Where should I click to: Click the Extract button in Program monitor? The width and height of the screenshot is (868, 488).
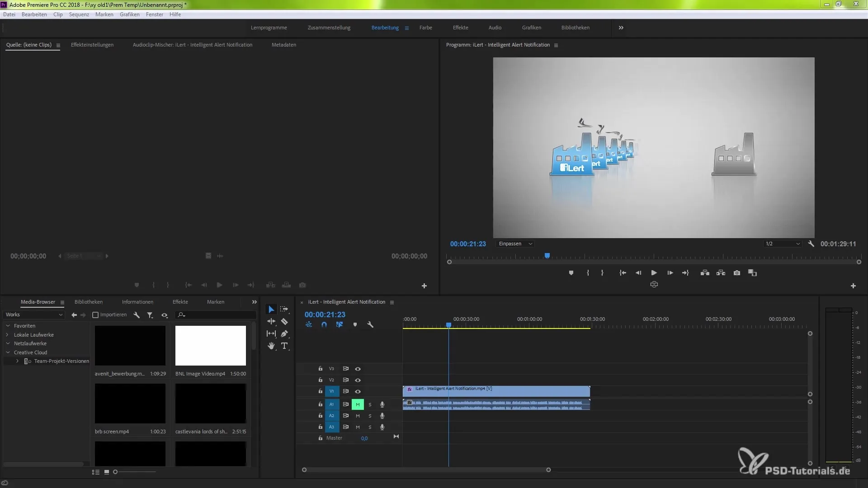click(721, 273)
